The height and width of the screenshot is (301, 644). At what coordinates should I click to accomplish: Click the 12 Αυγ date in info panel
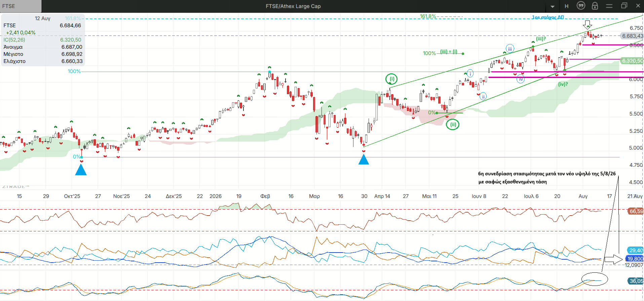click(x=43, y=18)
